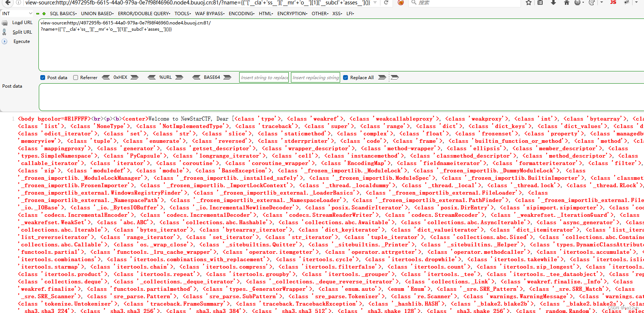Click inside the HackBar URL text area

click(x=341, y=45)
